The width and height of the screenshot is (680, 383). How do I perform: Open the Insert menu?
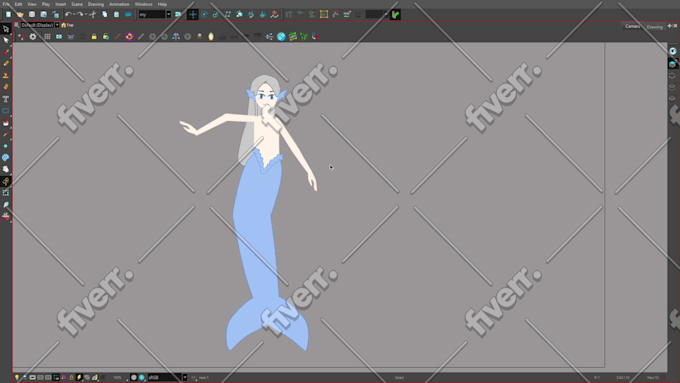tap(60, 4)
